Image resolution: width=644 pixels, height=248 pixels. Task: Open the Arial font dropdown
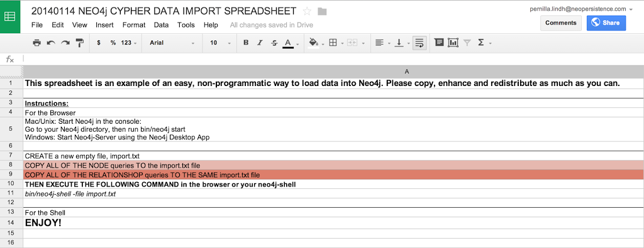point(172,43)
